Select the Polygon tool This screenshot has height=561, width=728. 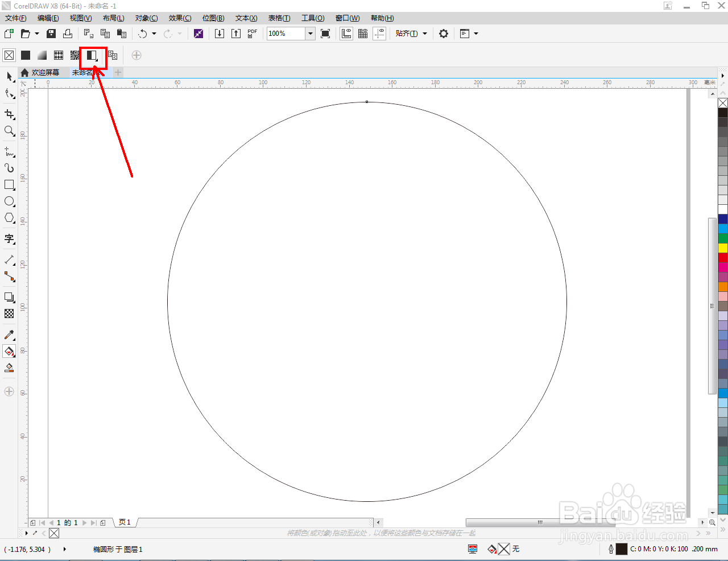[9, 218]
